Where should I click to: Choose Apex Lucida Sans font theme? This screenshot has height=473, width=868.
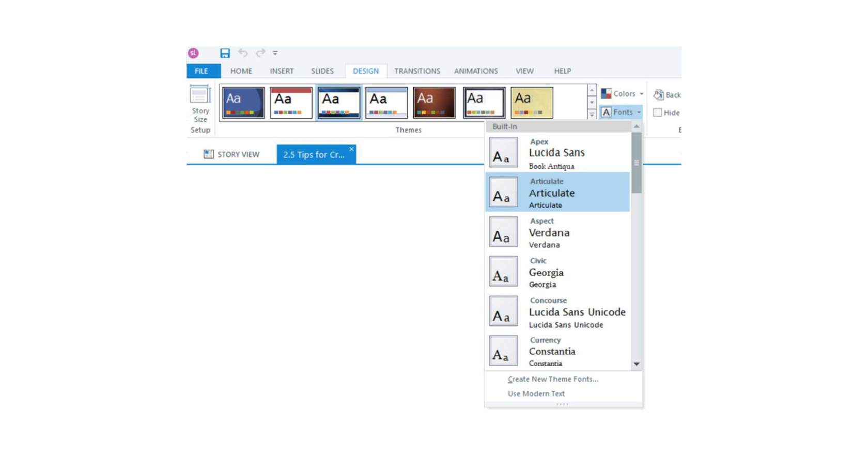557,153
